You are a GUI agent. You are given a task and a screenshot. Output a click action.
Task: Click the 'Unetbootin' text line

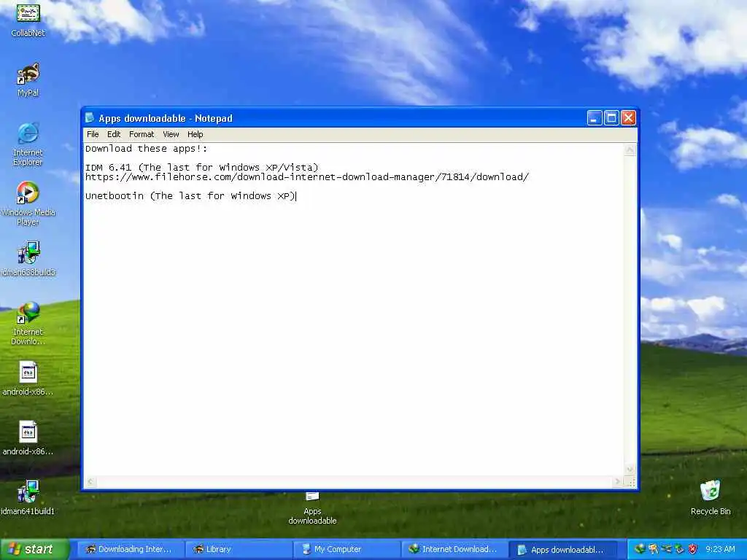[190, 196]
